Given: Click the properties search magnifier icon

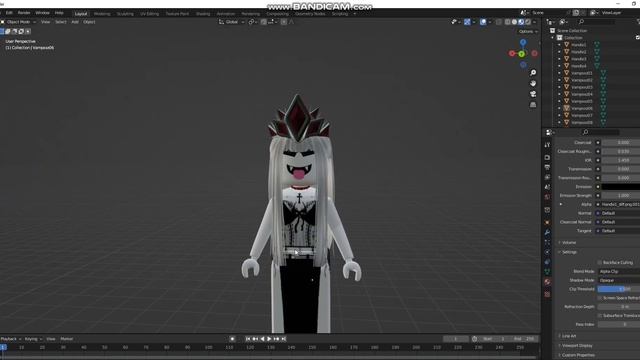Looking at the screenshot, I should click(585, 132).
